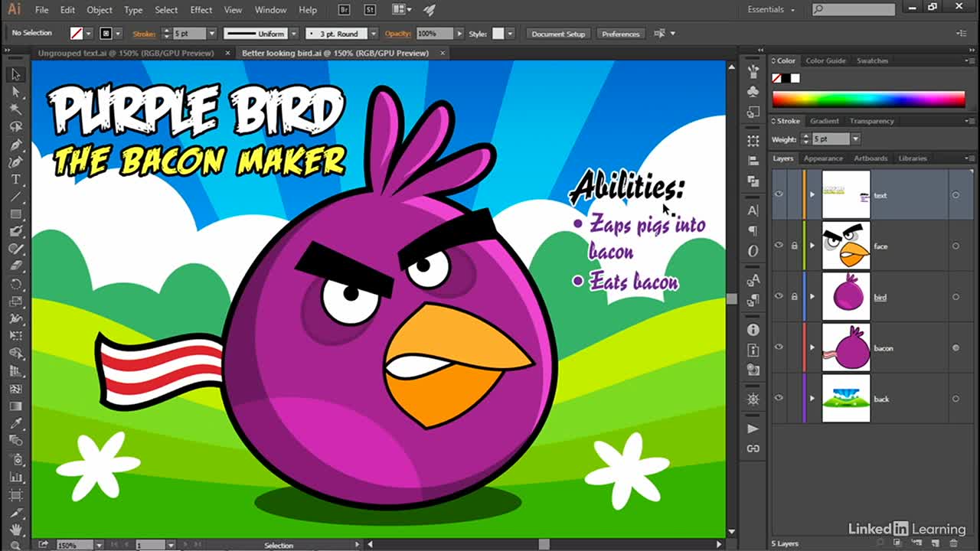Image resolution: width=980 pixels, height=551 pixels.
Task: Click the bacon layer target circle
Action: 955,347
